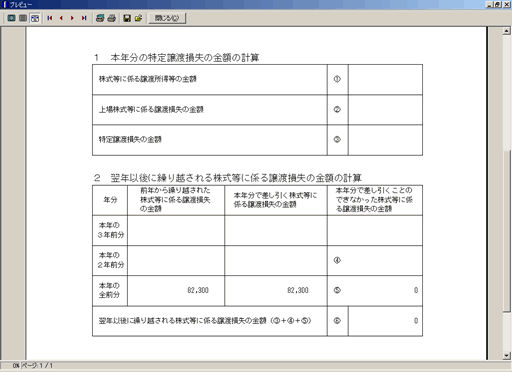Save report with floppy disk icon
Viewport: 512px width, 372px height.
(127, 18)
